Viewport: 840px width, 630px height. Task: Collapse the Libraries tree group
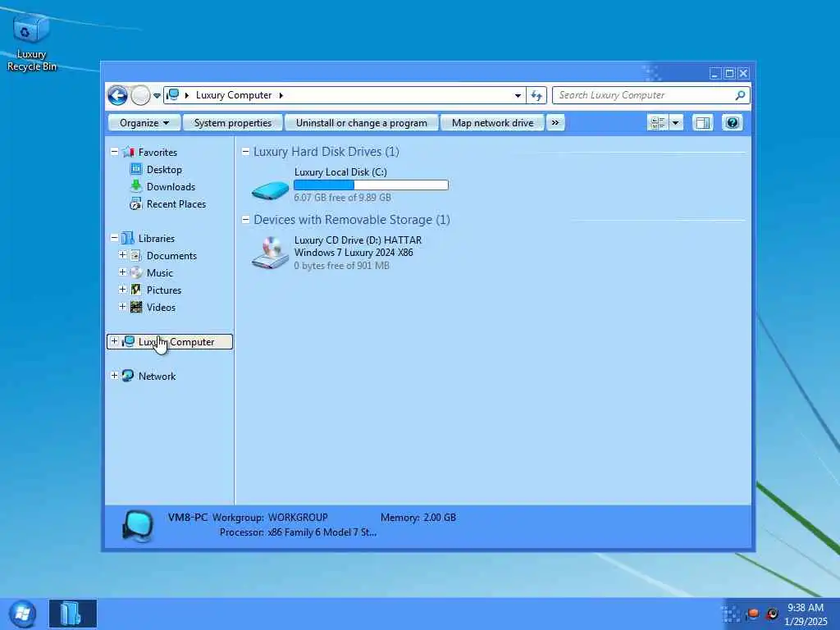(114, 238)
